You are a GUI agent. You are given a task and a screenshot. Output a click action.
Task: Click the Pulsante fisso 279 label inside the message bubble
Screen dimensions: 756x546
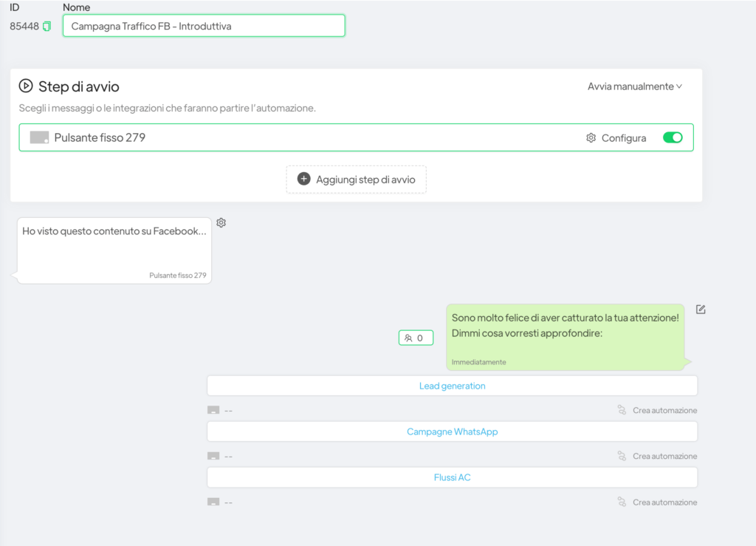[178, 276]
